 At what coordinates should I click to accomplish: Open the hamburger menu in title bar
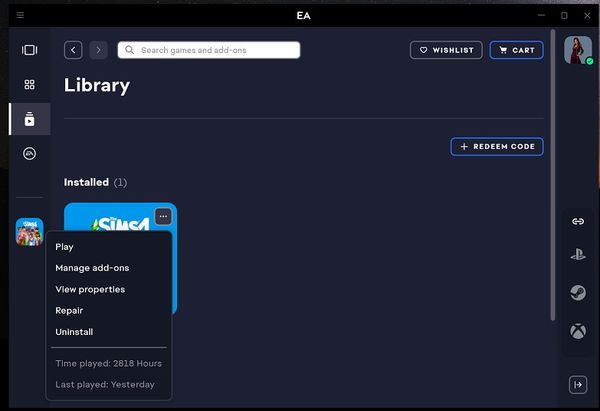(20, 15)
